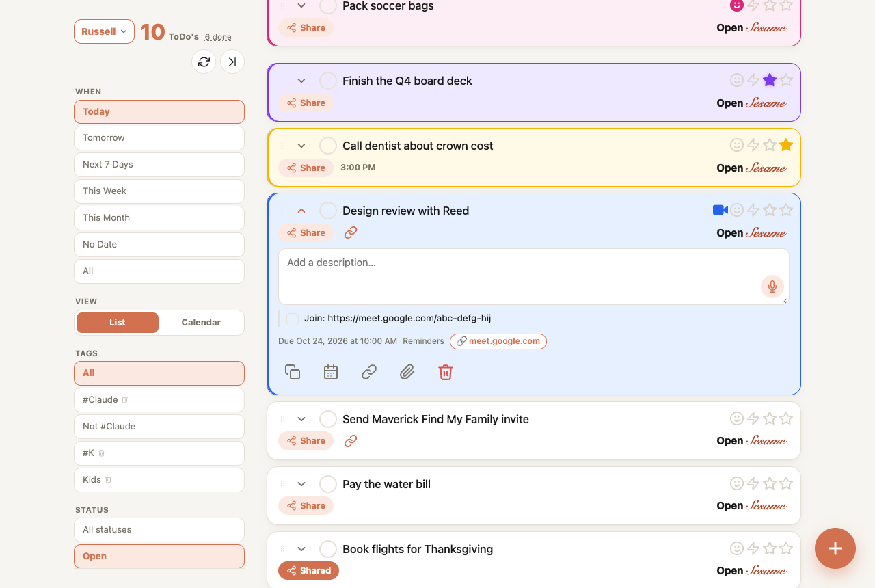Share the Call dentist about crown cost task
This screenshot has width=875, height=588.
click(306, 168)
